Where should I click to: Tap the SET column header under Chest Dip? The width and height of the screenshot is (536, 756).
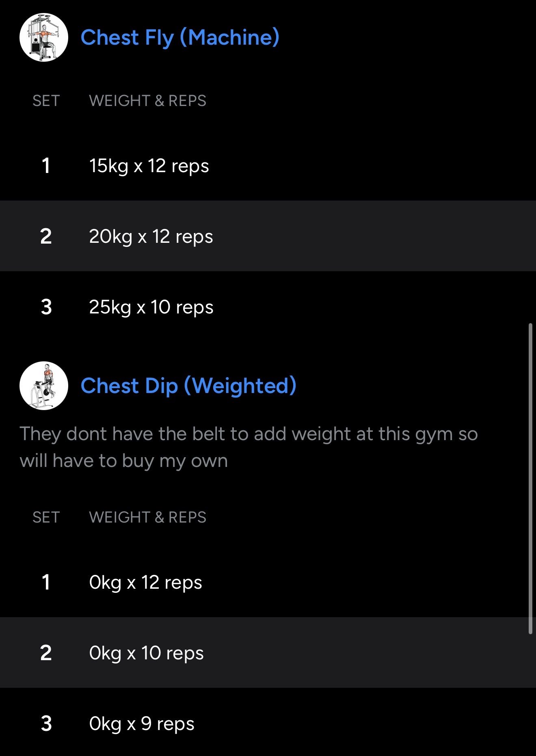coord(46,517)
